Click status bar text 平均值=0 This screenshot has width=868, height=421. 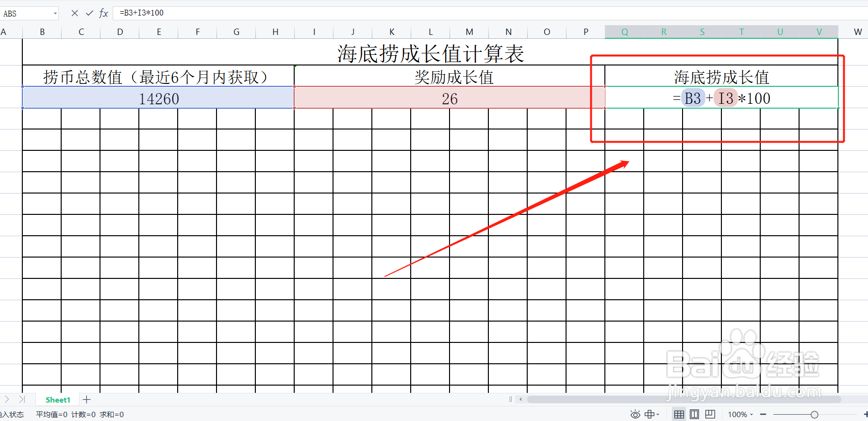pyautogui.click(x=51, y=415)
